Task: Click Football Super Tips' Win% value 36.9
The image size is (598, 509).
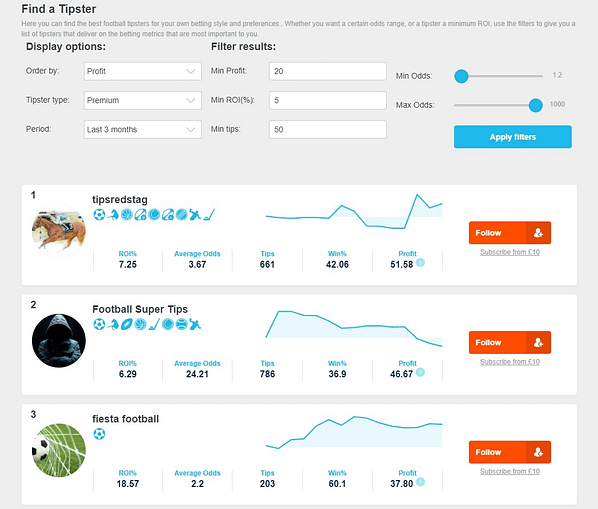Action: point(337,374)
